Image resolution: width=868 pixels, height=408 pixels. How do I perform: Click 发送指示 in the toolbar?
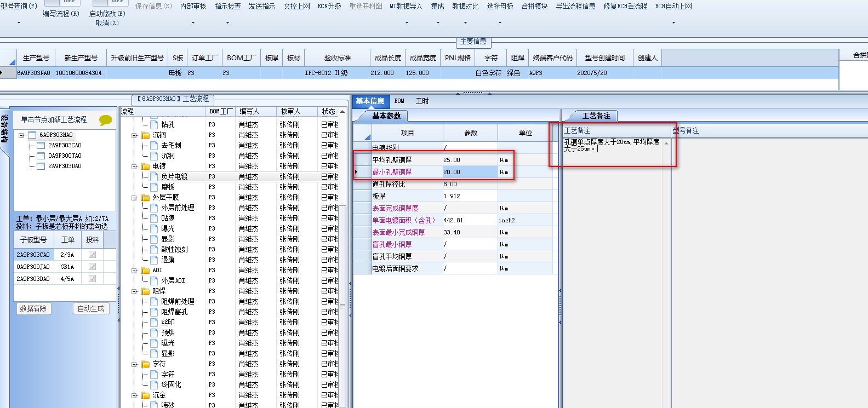(262, 7)
